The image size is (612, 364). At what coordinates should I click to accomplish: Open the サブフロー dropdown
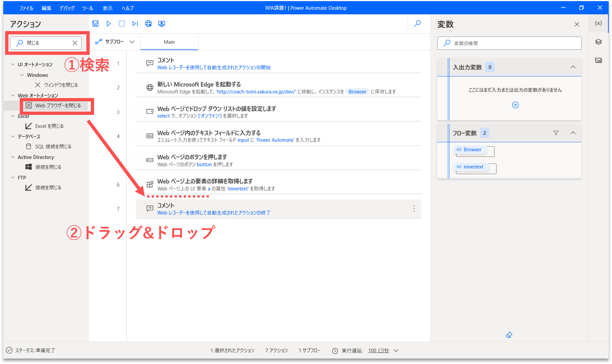pos(115,42)
